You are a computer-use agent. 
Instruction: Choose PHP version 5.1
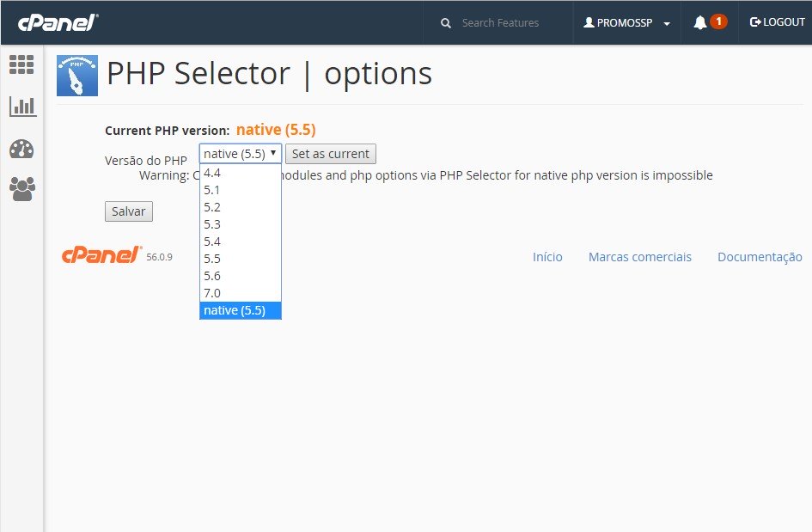[x=241, y=190]
